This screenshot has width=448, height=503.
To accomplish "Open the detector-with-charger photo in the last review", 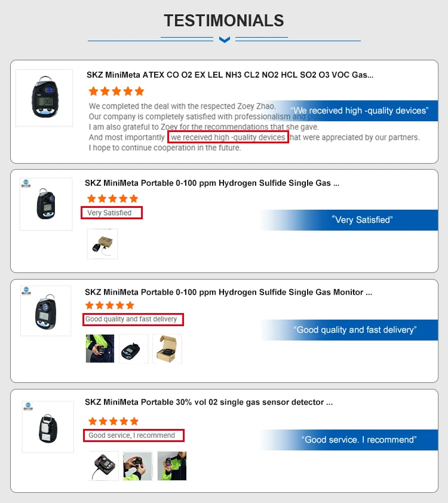I will coord(104,466).
